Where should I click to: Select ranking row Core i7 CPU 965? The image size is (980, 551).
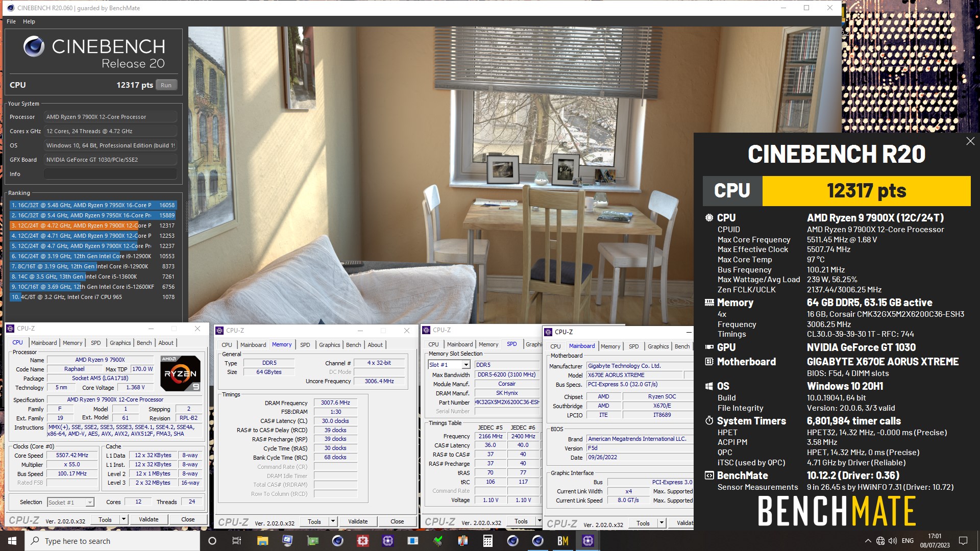click(93, 297)
